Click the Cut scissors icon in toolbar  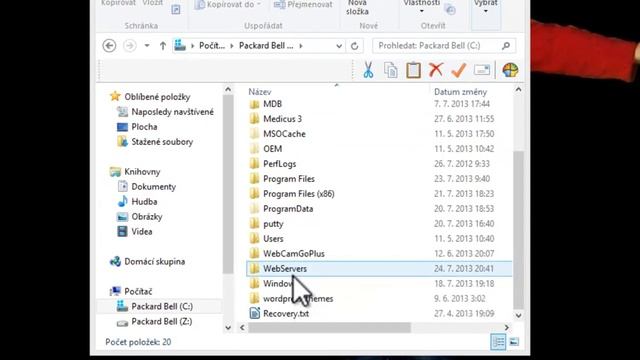coord(368,70)
